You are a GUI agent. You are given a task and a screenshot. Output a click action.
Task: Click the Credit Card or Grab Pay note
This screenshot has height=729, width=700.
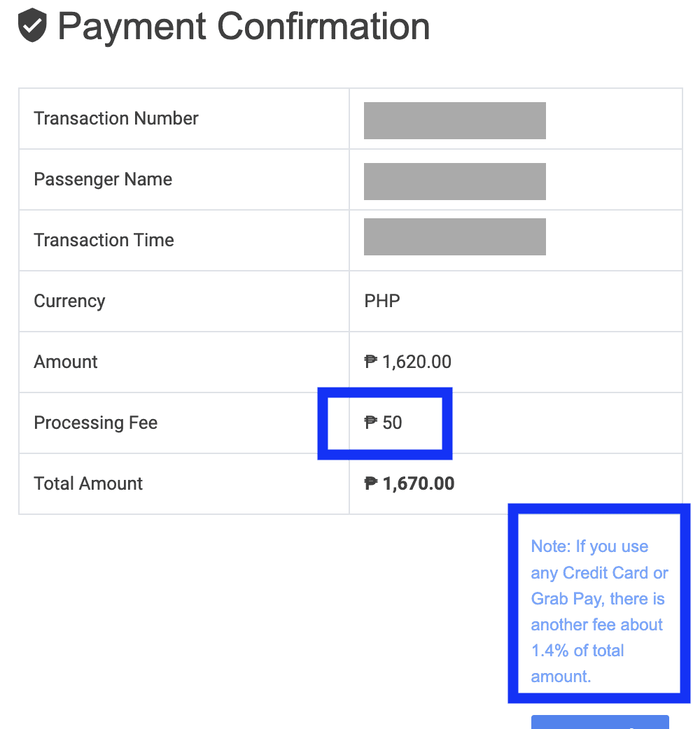tap(598, 611)
